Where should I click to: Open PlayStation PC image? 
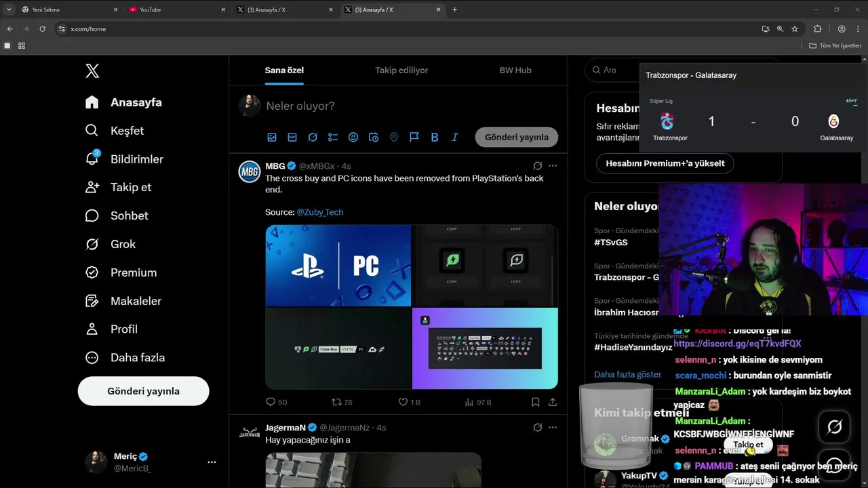click(x=338, y=266)
